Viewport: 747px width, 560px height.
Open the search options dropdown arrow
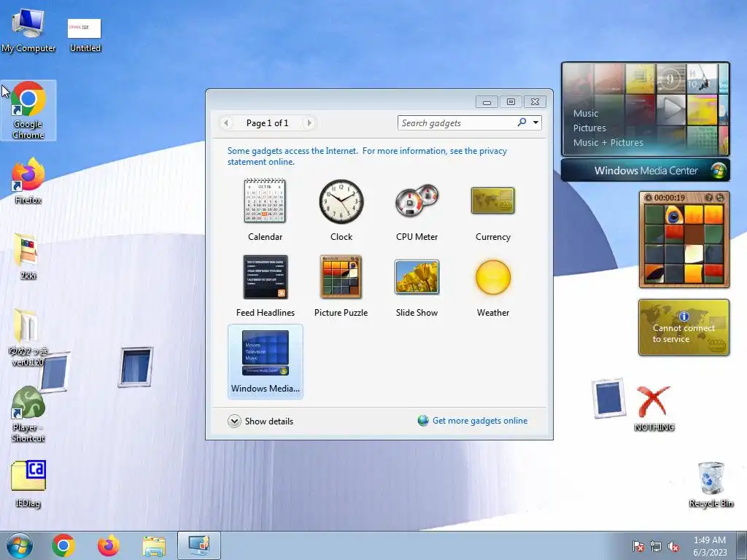[x=536, y=122]
